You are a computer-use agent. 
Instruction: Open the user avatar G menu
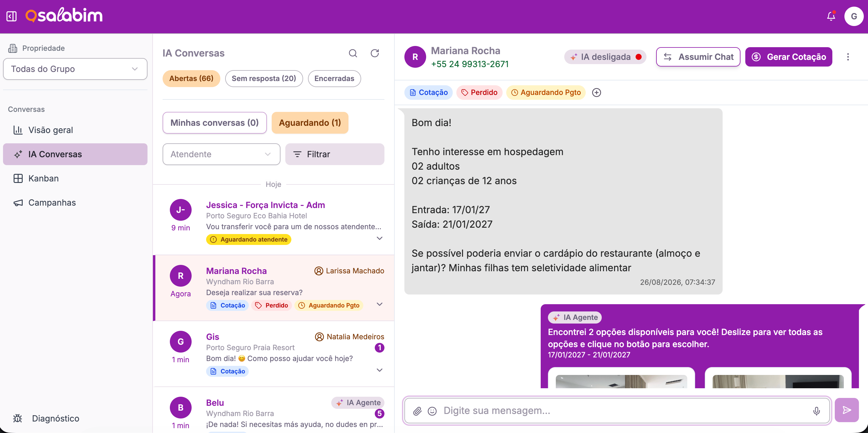pyautogui.click(x=853, y=16)
